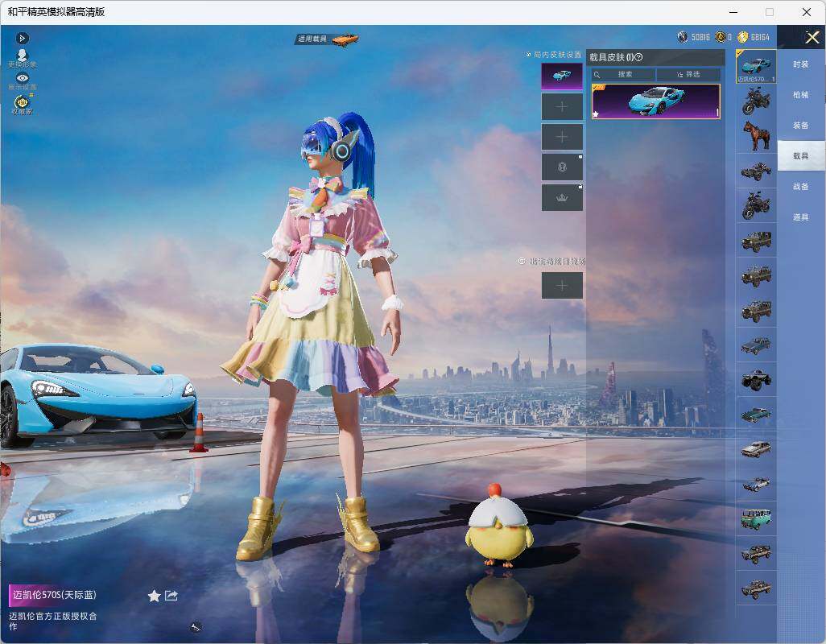Select the motorcycle directly below the McLaren thumbnail
826x644 pixels.
pos(756,101)
